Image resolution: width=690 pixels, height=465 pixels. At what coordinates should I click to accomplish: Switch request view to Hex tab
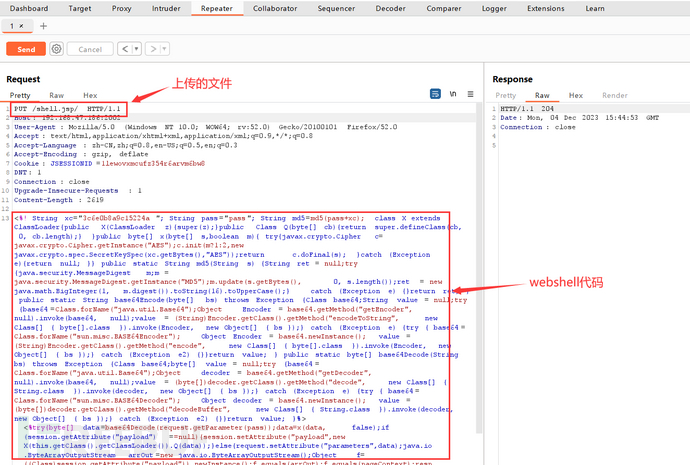(x=90, y=95)
